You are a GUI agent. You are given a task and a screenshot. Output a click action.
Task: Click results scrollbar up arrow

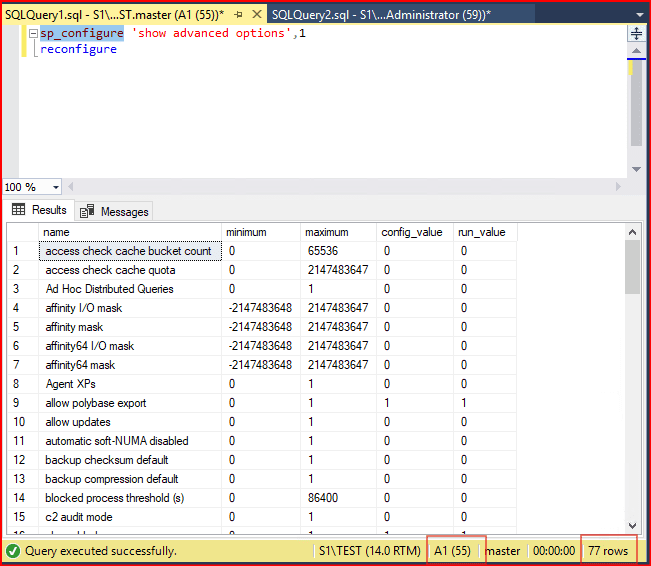click(x=632, y=232)
